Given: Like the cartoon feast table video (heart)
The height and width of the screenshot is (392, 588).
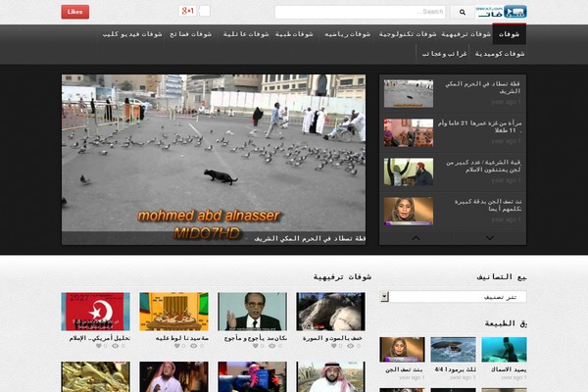Looking at the screenshot, I should pos(177,346).
